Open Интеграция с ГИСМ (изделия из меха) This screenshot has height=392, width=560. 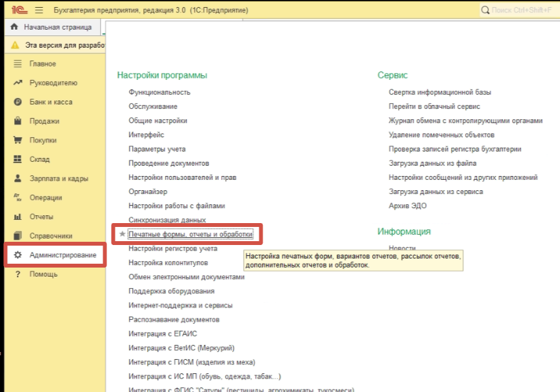[192, 362]
